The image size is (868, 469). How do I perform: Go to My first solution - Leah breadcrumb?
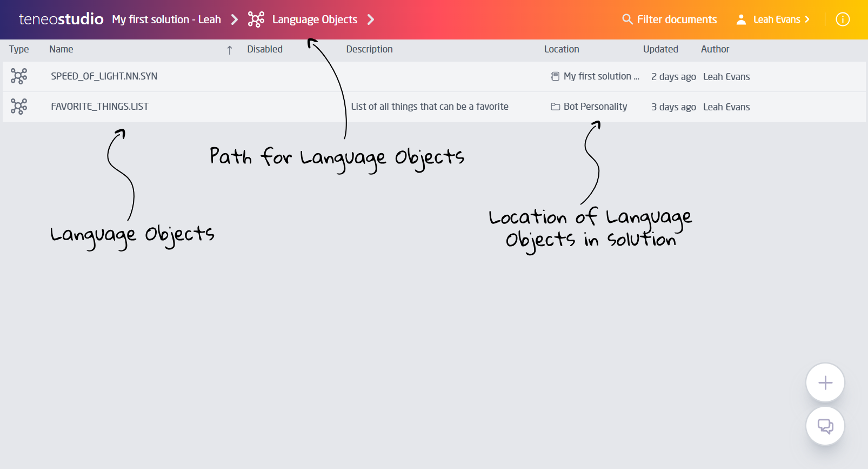(166, 19)
